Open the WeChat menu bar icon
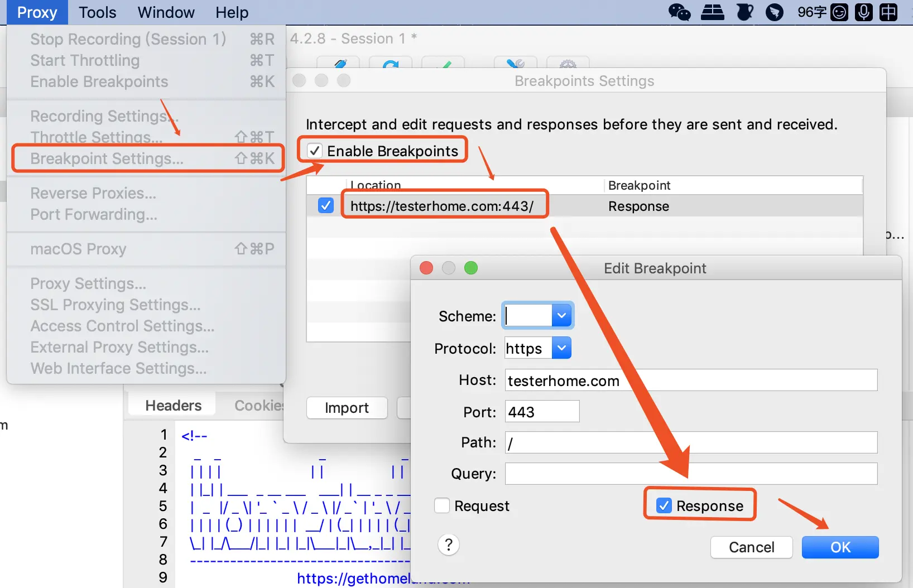 679,12
